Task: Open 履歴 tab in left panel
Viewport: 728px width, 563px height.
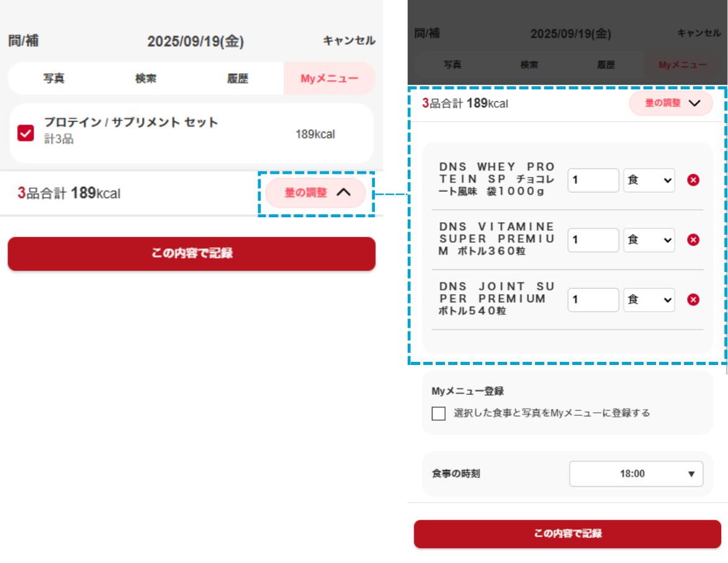Action: coord(238,79)
